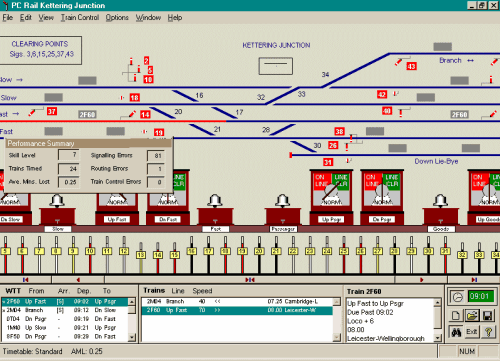Open the Edit menu
Screen dimensions: 500x361
pyautogui.click(x=26, y=18)
